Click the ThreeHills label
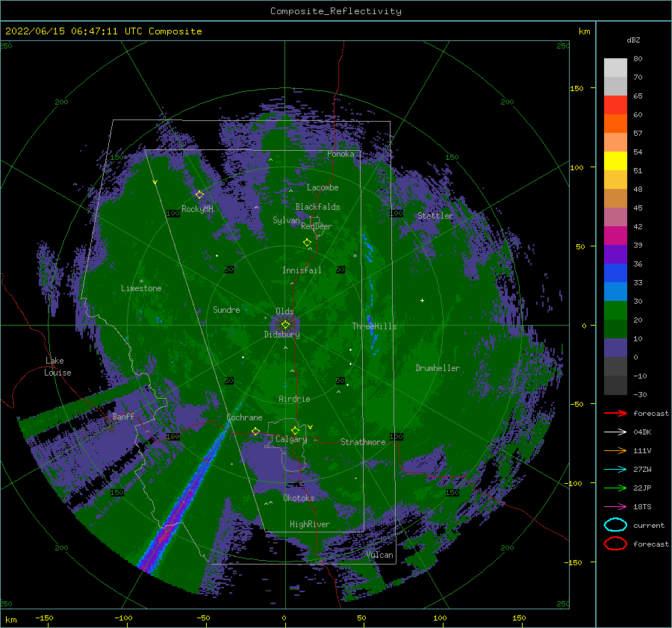This screenshot has width=672, height=628. [374, 326]
